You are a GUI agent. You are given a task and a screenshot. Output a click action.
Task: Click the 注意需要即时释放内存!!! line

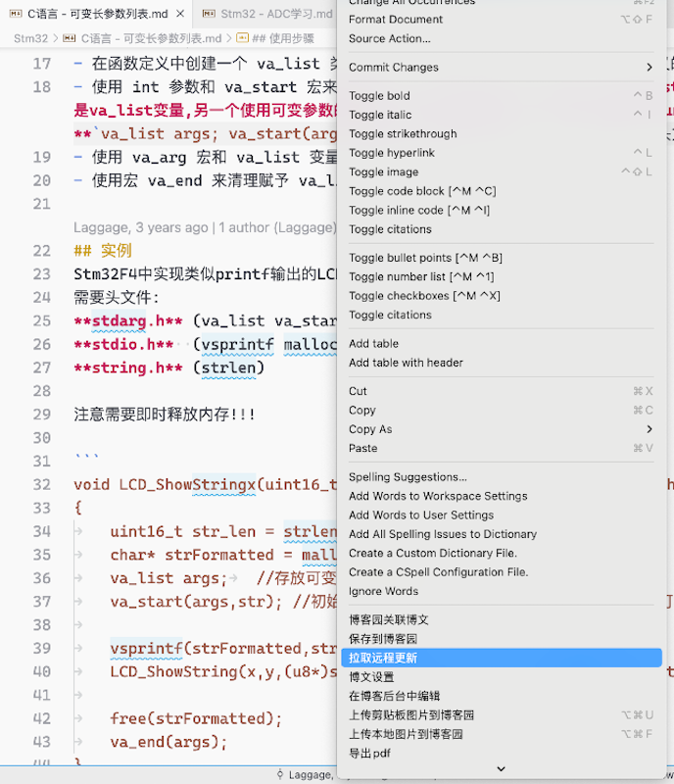(x=165, y=414)
